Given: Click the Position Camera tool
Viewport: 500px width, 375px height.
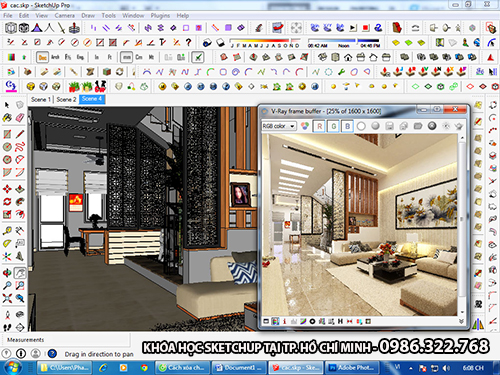Looking at the screenshot, I should click(x=7, y=314).
